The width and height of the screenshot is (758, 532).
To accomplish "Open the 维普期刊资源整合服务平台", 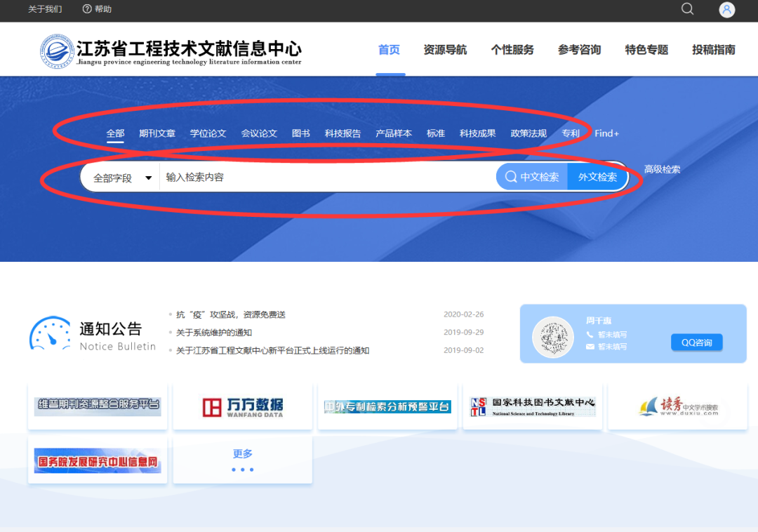I will tap(97, 406).
